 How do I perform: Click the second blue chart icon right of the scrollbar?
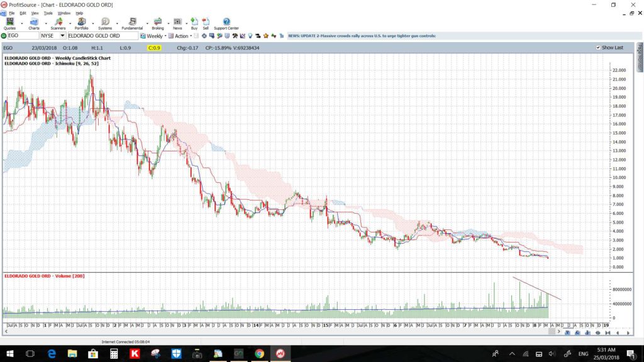point(577,333)
